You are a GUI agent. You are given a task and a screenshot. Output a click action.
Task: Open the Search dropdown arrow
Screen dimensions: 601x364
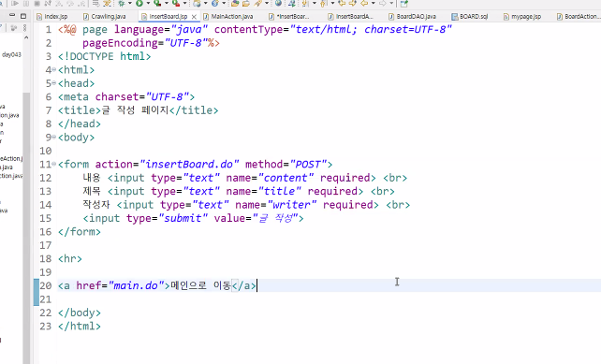267,4
